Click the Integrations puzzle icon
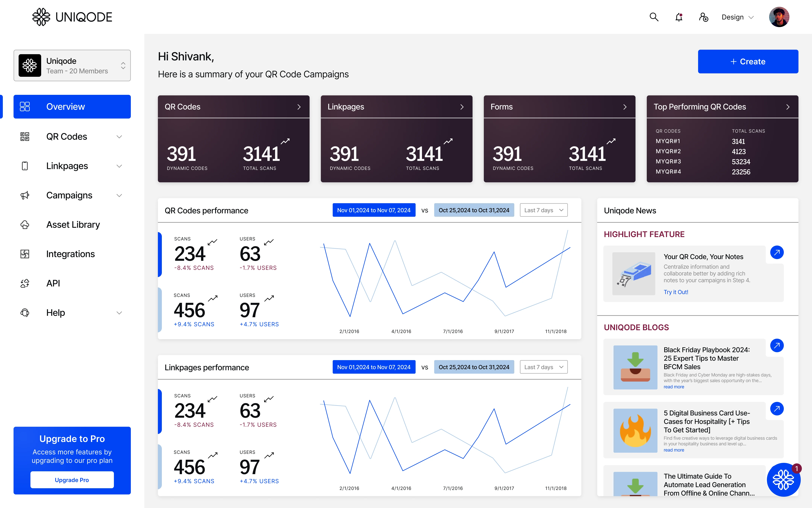Viewport: 812px width, 508px height. 25,254
